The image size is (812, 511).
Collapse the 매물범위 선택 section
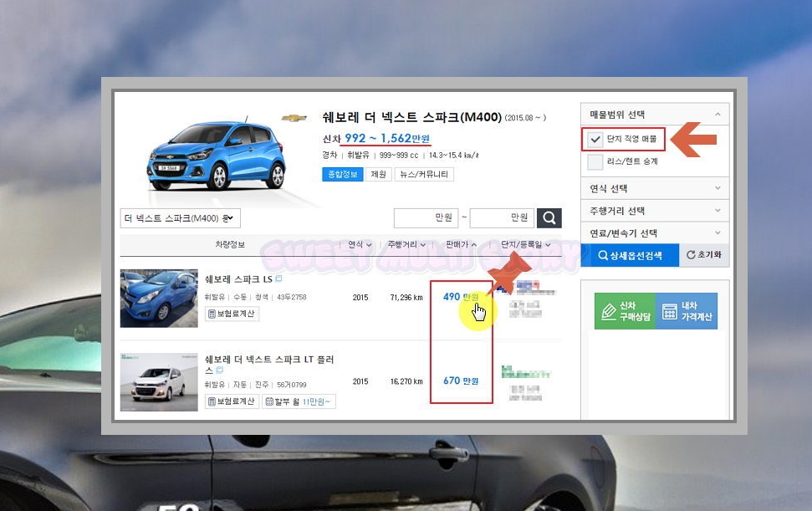pyautogui.click(x=655, y=115)
